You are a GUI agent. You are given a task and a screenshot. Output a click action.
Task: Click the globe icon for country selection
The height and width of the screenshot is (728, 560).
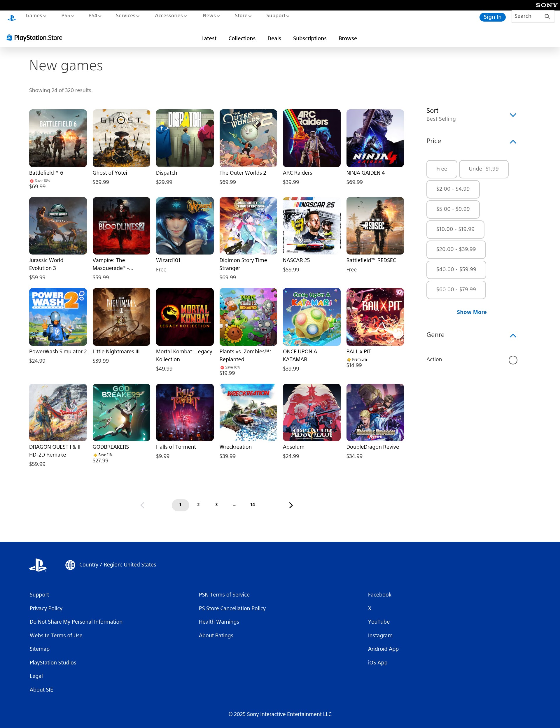[70, 565]
